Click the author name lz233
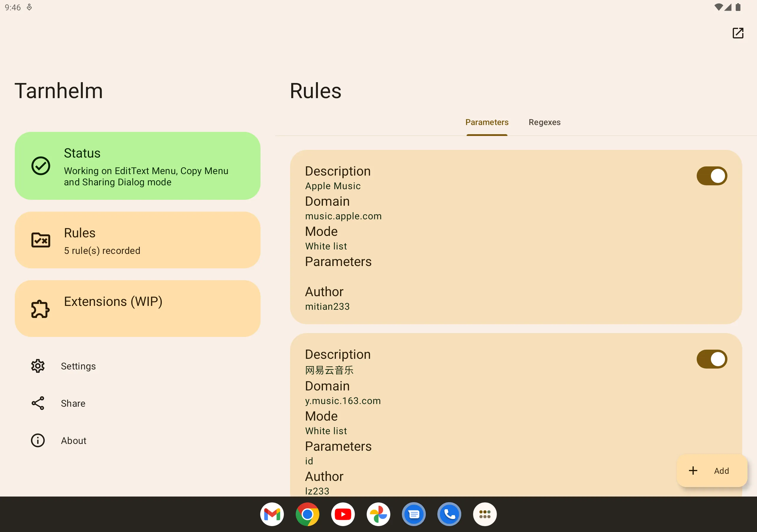757x532 pixels. click(x=317, y=491)
